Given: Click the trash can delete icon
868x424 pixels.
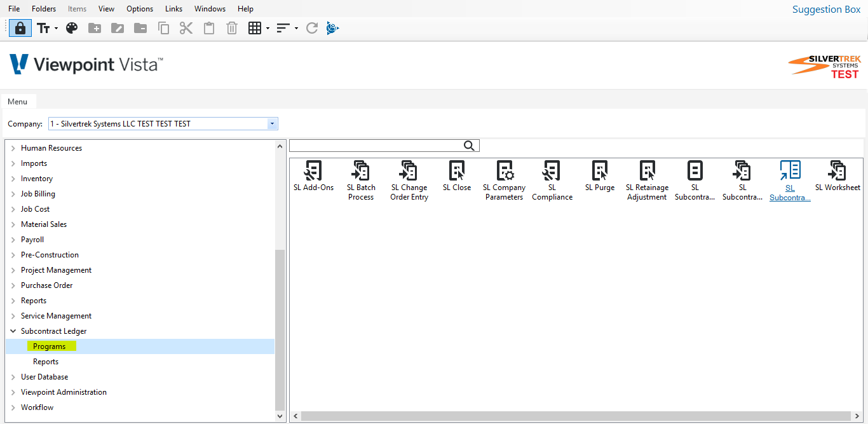Looking at the screenshot, I should click(x=232, y=28).
